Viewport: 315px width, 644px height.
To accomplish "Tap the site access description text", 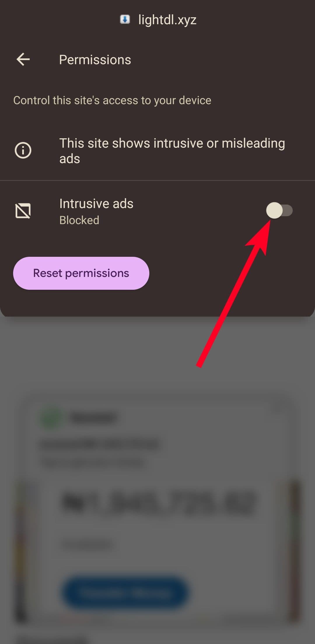I will pyautogui.click(x=112, y=100).
